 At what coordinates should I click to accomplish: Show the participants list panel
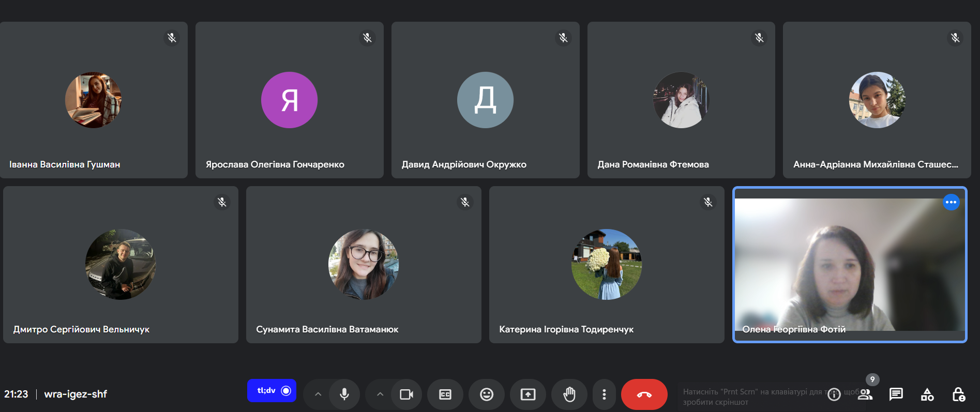[x=865, y=394]
